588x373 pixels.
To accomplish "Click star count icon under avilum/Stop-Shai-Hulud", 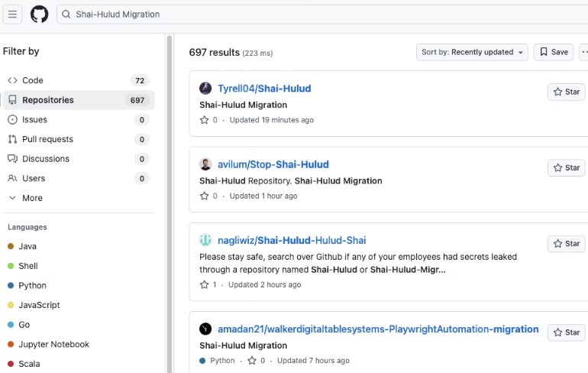I will pyautogui.click(x=204, y=196).
